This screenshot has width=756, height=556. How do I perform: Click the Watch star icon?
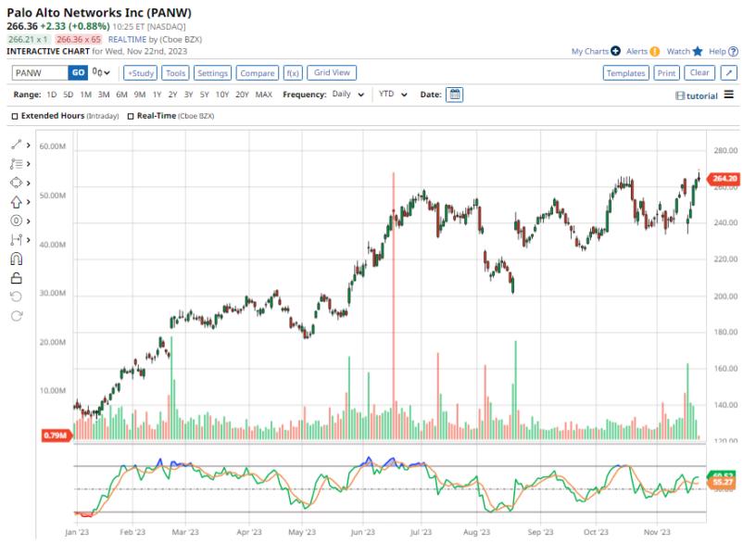(x=698, y=51)
